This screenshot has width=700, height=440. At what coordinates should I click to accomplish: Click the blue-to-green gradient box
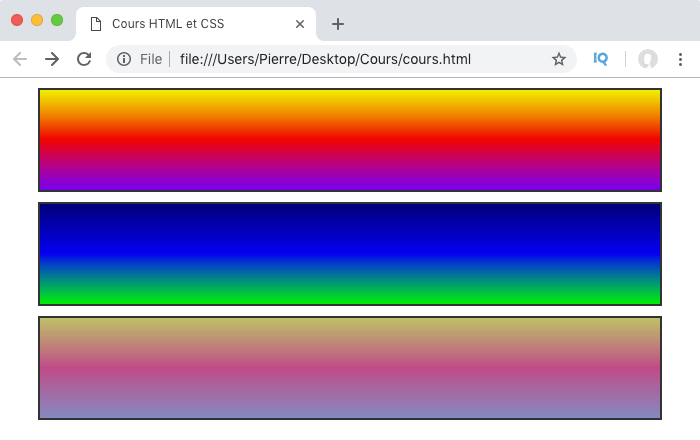(x=350, y=254)
